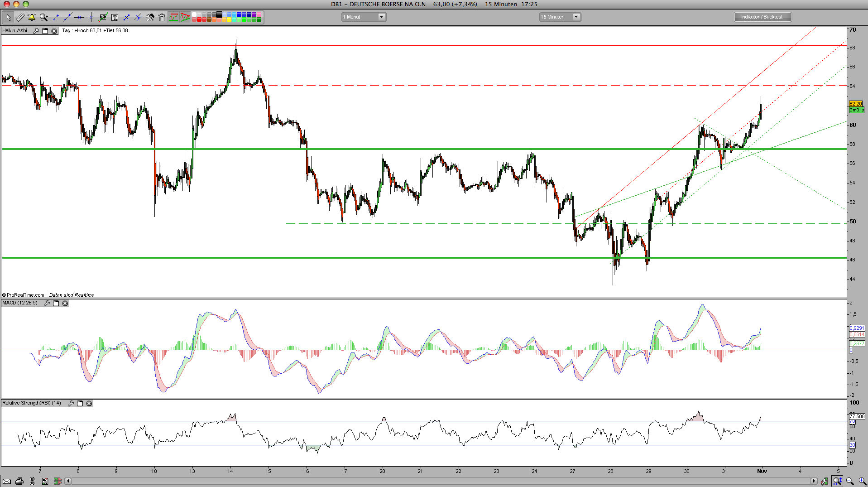The width and height of the screenshot is (868, 487).
Task: Choose the extended trend line tool
Action: (67, 17)
